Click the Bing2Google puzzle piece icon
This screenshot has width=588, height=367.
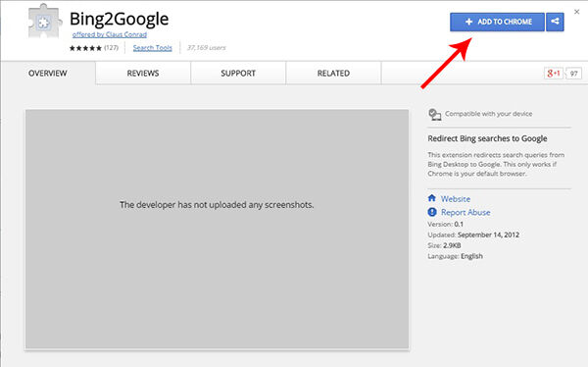point(44,22)
